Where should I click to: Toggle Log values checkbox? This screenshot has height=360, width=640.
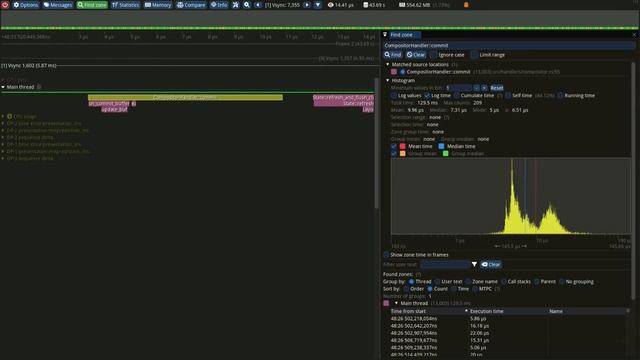click(x=394, y=96)
